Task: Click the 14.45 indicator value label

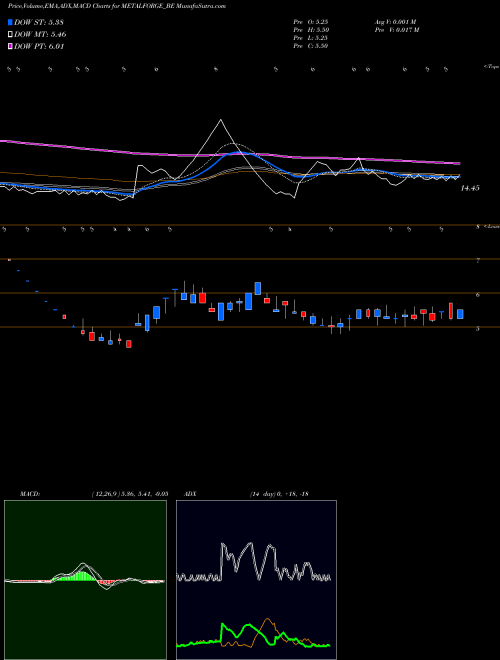Action: click(470, 189)
